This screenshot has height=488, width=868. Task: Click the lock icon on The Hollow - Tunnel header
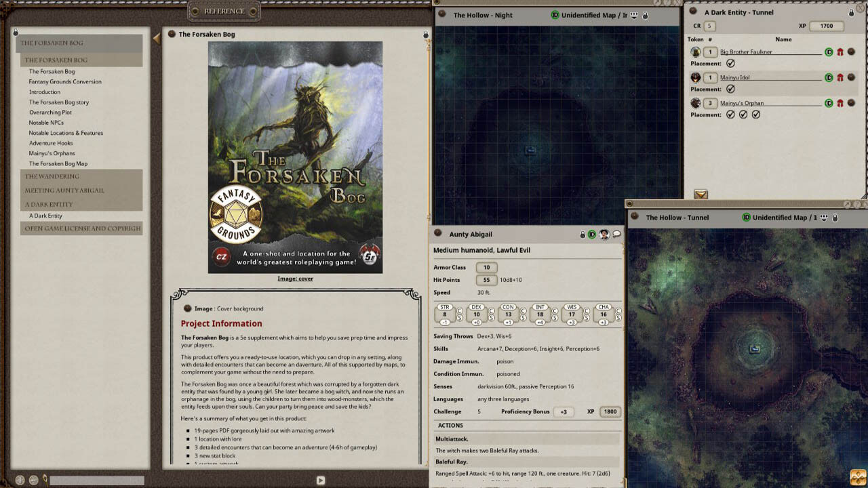[835, 218]
